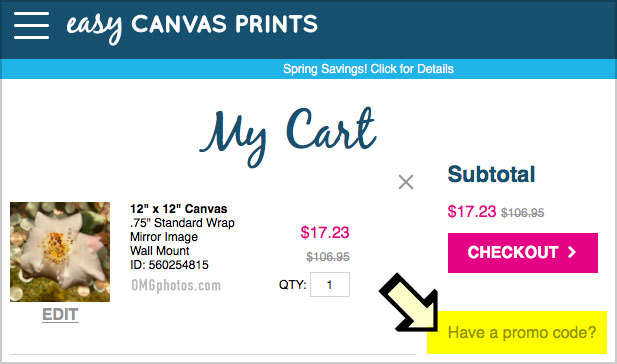Open the hamburger navigation menu
This screenshot has width=617, height=364.
[31, 25]
